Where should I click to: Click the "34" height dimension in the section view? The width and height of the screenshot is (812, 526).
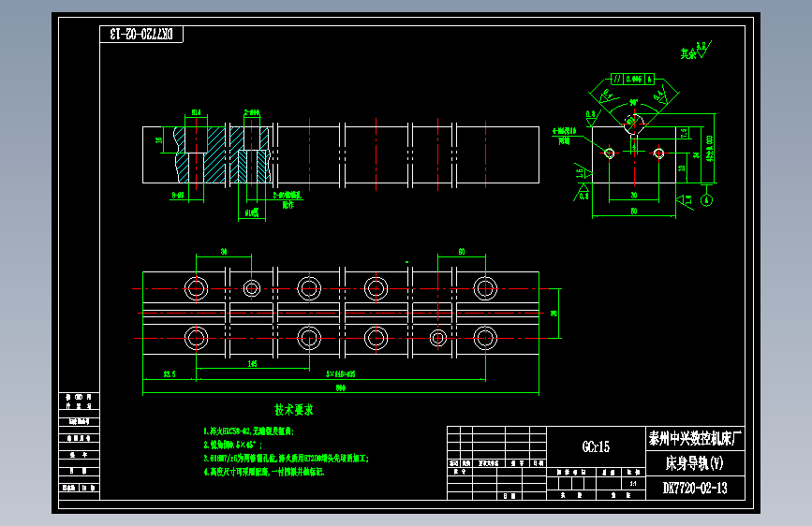point(696,154)
